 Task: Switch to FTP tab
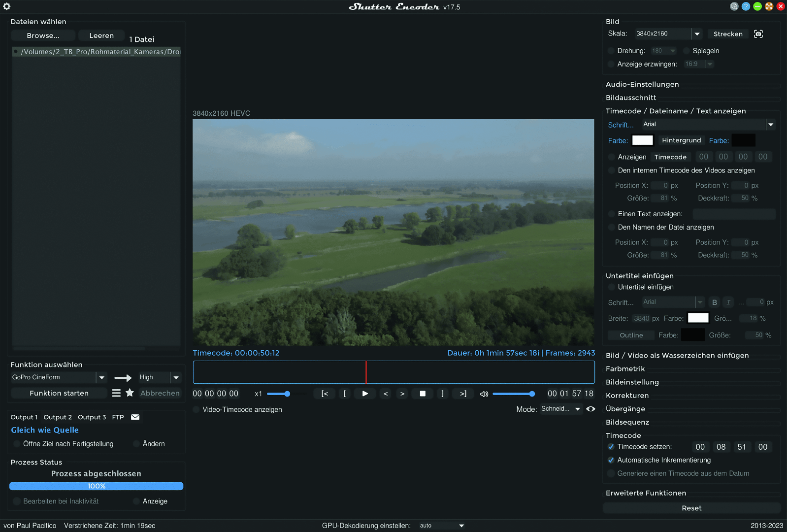point(118,417)
